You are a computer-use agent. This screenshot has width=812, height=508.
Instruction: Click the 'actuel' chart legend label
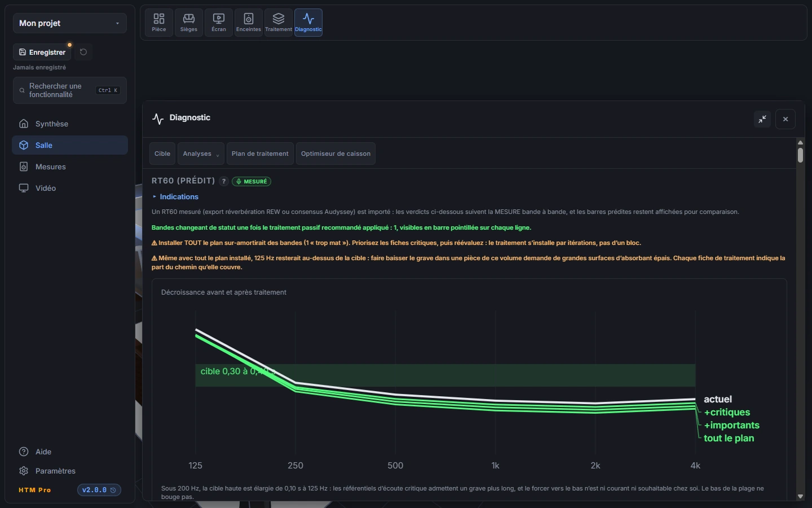(x=718, y=399)
